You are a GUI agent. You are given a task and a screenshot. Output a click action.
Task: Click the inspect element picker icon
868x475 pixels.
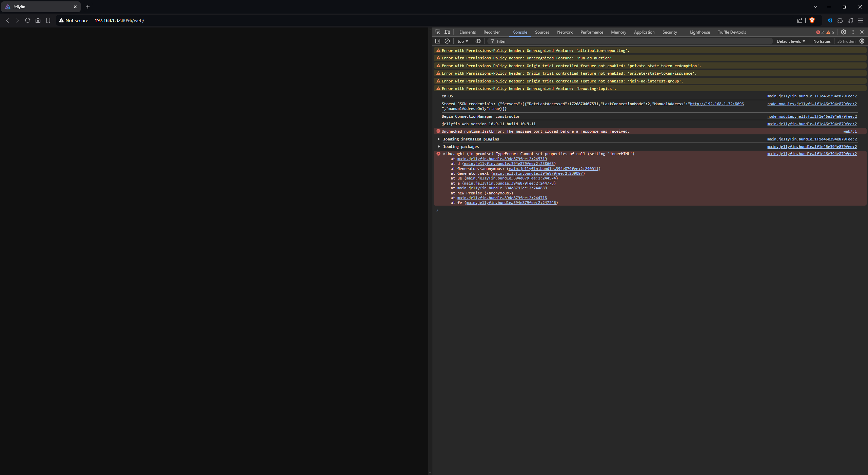point(438,32)
